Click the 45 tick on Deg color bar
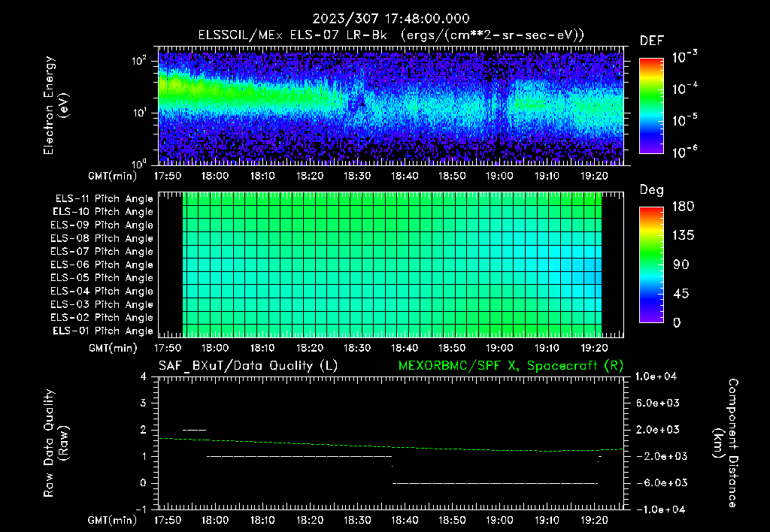This screenshot has height=532, width=770. [x=683, y=294]
